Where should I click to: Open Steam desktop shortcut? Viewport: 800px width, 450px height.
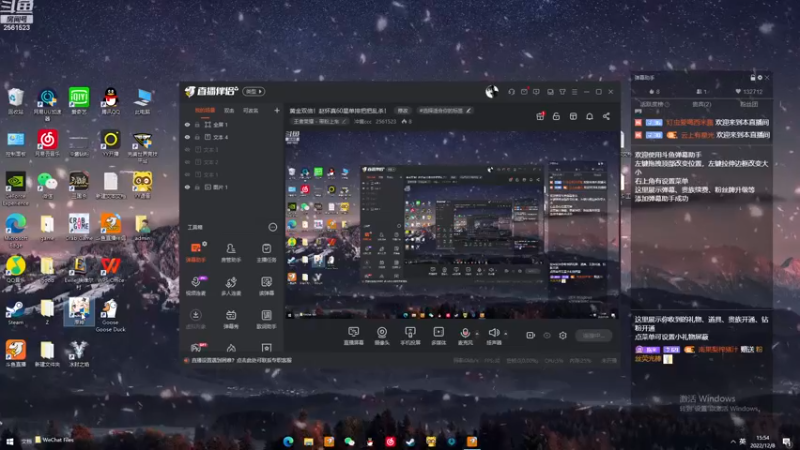click(15, 312)
